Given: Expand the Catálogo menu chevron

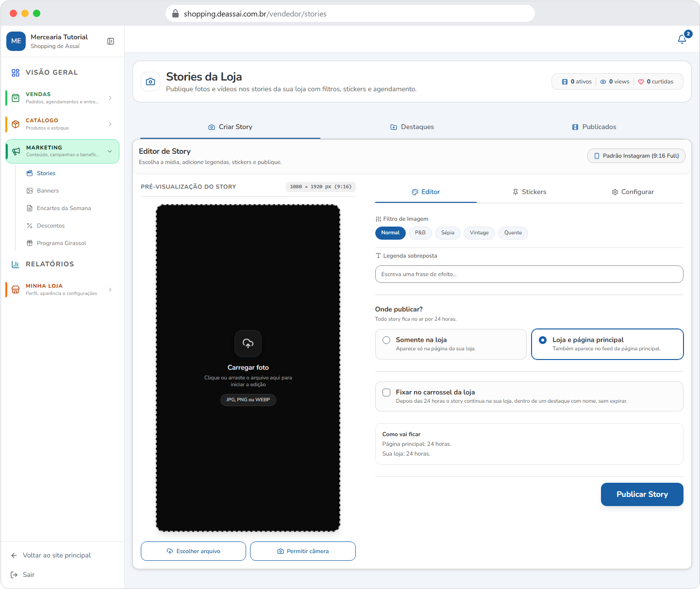Looking at the screenshot, I should (110, 124).
